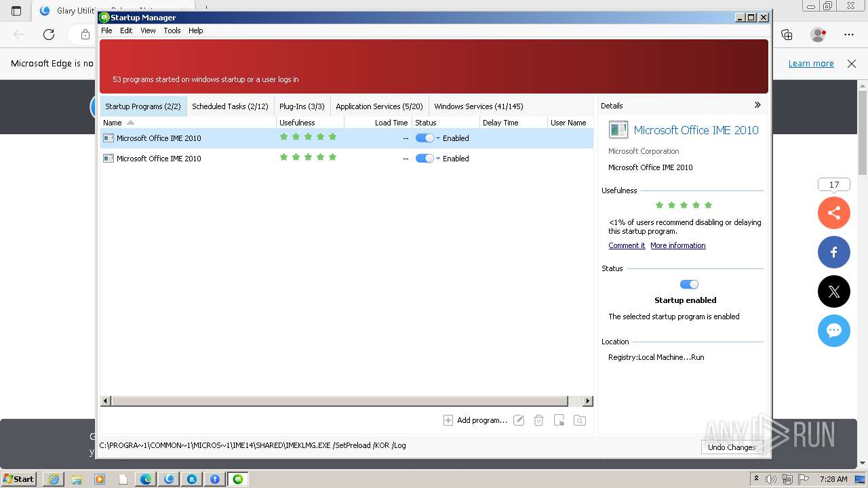Image resolution: width=868 pixels, height=488 pixels.
Task: Refresh the Edge browser page
Action: coord(49,35)
